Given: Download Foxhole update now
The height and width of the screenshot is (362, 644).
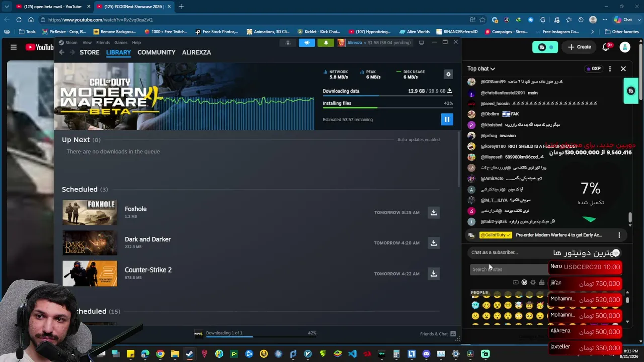Looking at the screenshot, I should (x=433, y=212).
